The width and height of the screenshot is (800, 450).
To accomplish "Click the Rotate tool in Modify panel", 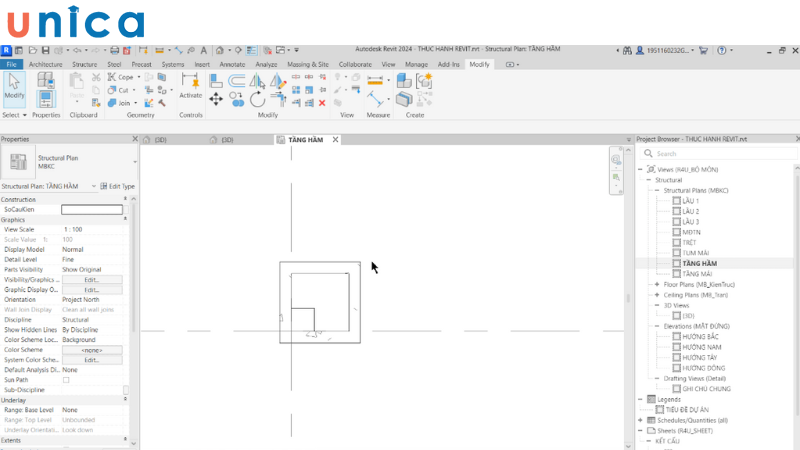I will click(x=257, y=100).
